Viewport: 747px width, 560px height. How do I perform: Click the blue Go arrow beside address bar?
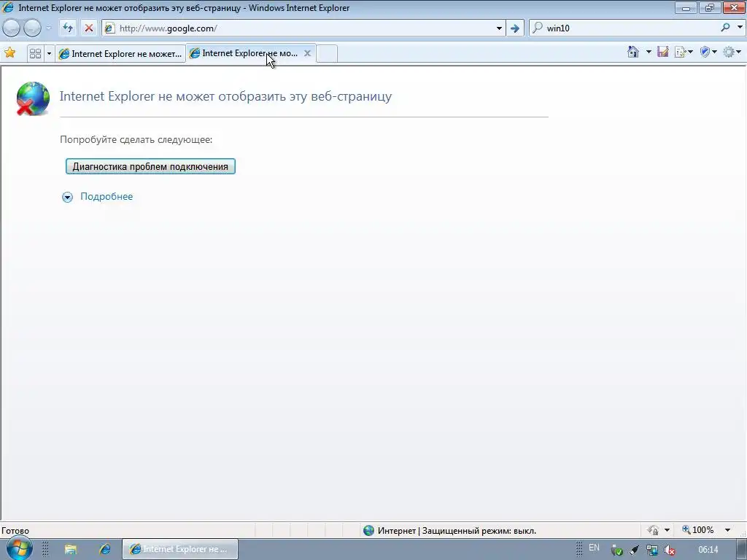(514, 28)
